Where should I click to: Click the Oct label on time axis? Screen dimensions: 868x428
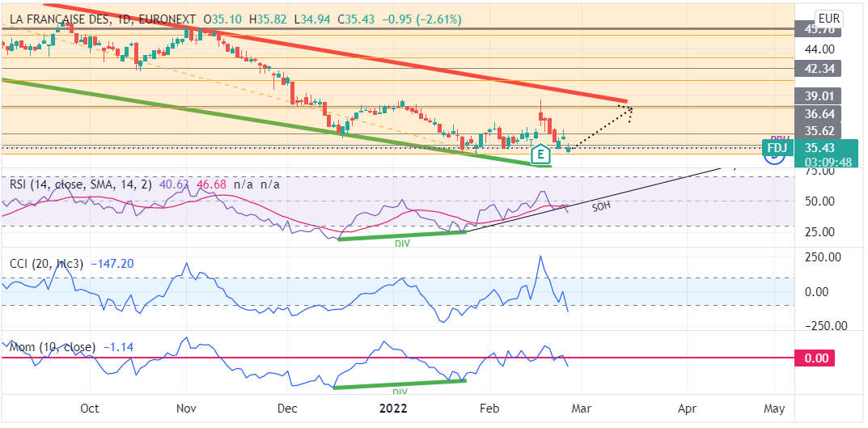point(90,409)
